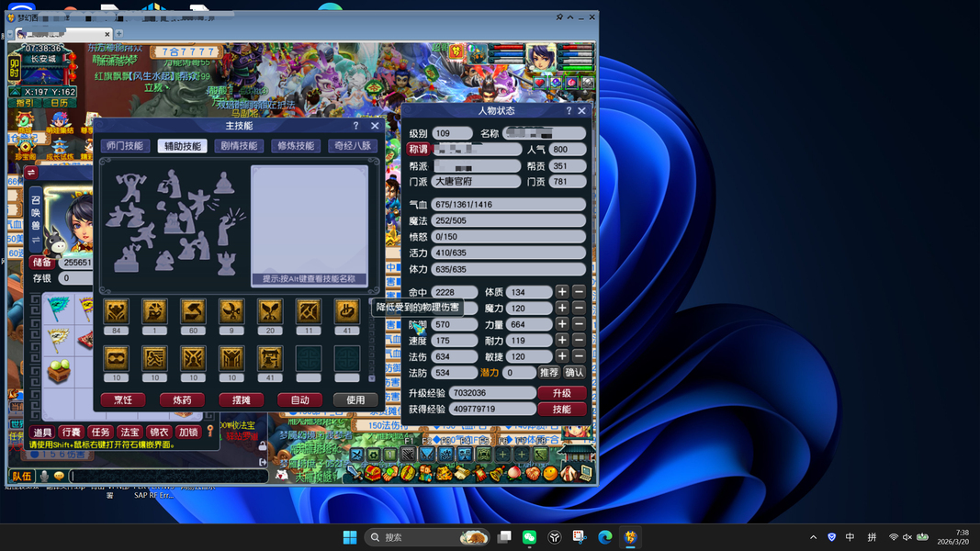The height and width of the screenshot is (551, 980).
Task: Click the chat input field
Action: tap(169, 476)
